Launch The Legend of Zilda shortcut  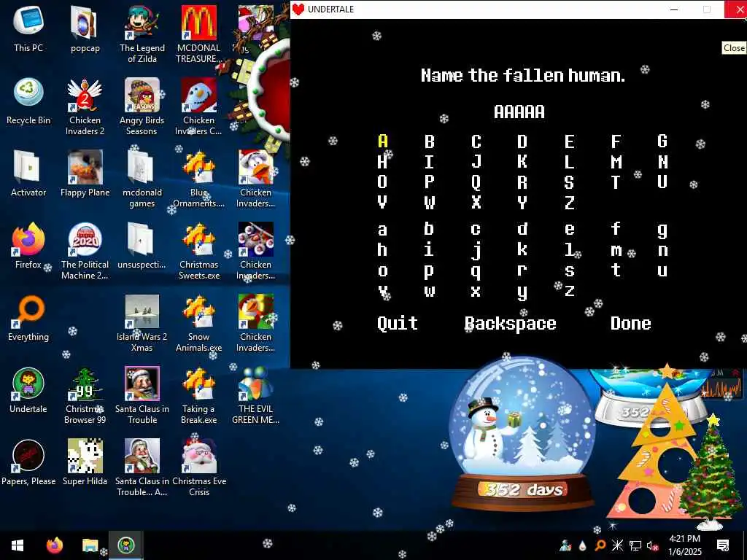pyautogui.click(x=142, y=34)
